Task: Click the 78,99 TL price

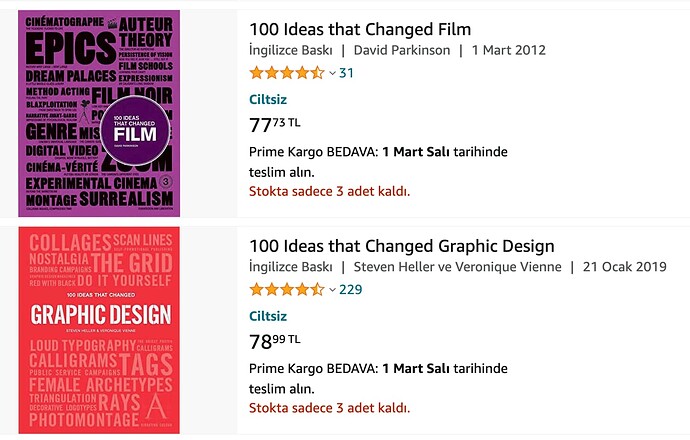Action: (x=275, y=341)
